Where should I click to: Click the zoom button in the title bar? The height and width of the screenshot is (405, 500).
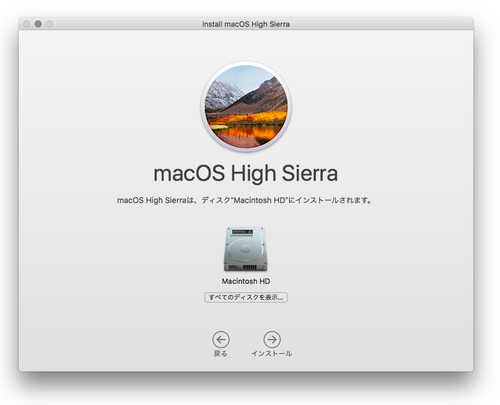point(49,24)
